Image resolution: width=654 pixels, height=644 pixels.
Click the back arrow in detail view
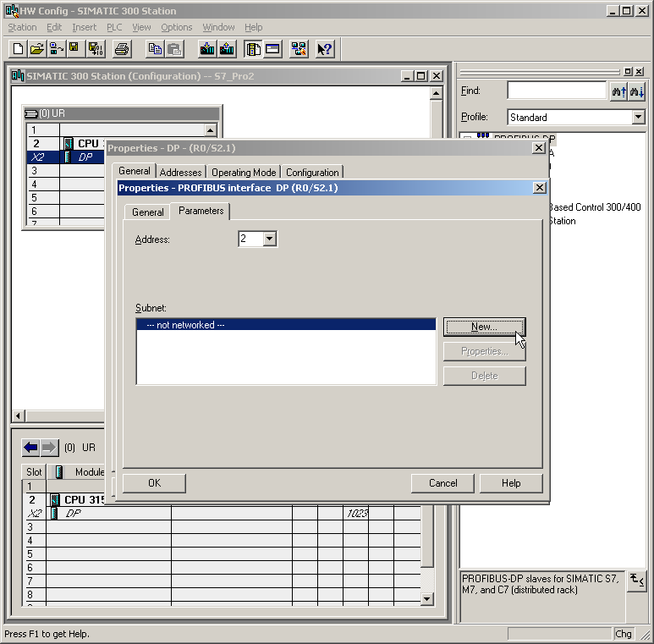pyautogui.click(x=30, y=448)
